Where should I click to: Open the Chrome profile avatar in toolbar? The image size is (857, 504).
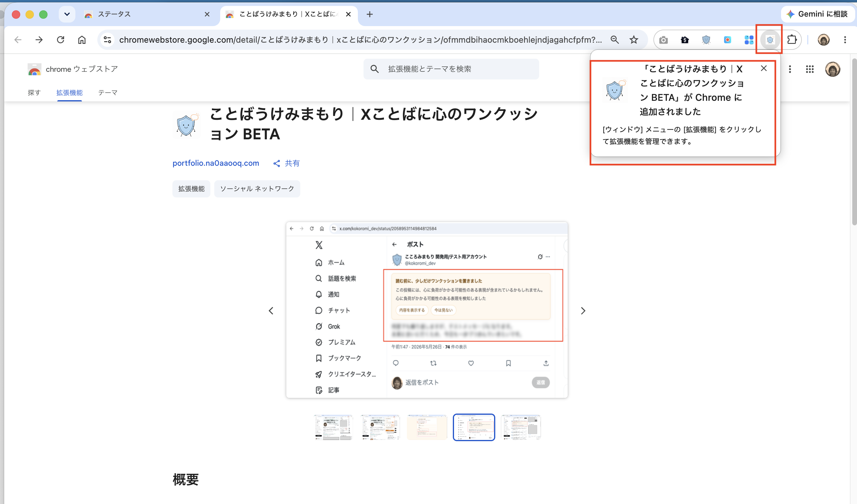coord(823,40)
